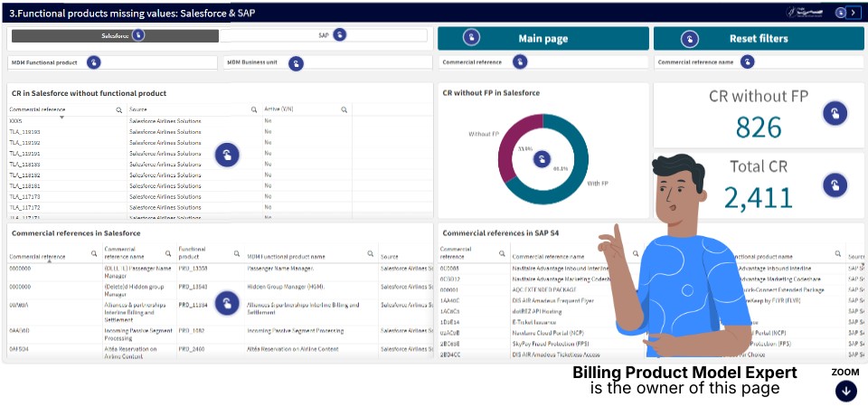Search the Functional product column
This screenshot has width=868, height=407.
[236, 253]
